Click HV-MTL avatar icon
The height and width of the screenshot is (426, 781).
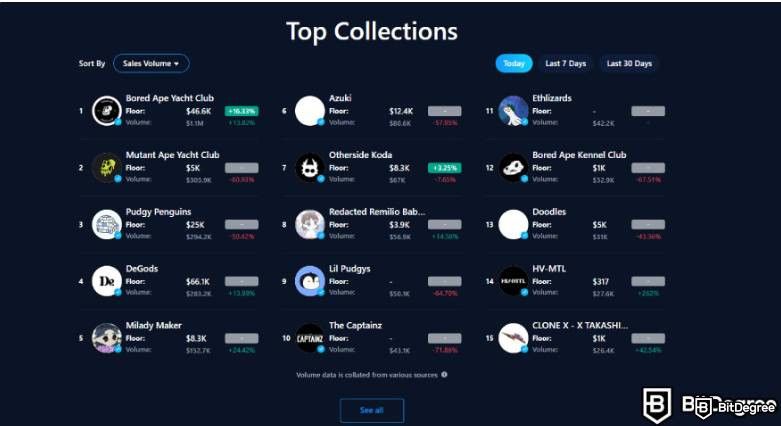click(513, 281)
